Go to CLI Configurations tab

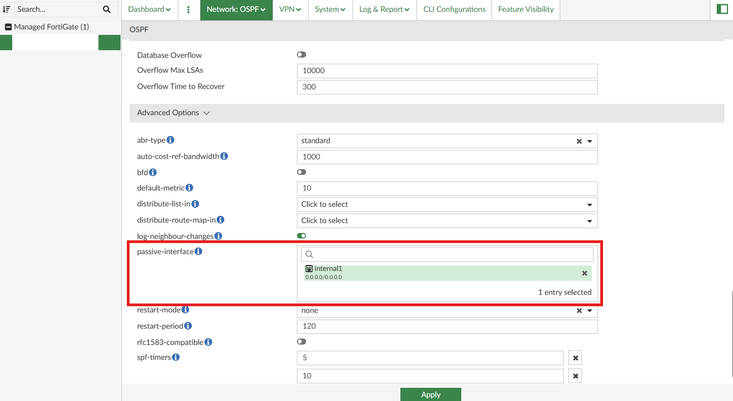454,9
